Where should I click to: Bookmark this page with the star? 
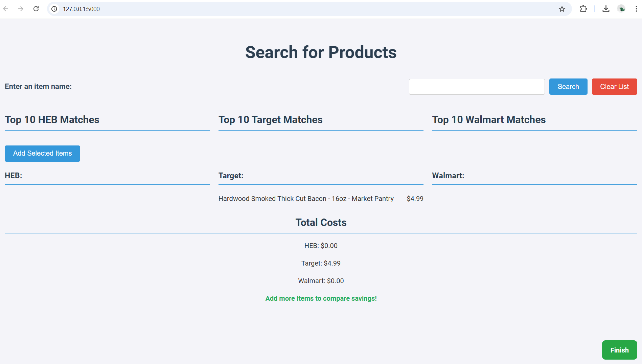[562, 9]
